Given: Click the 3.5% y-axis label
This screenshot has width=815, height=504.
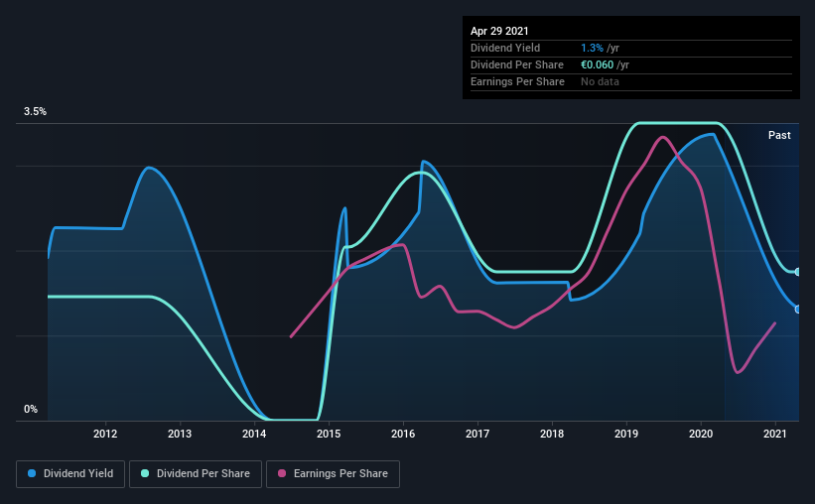Looking at the screenshot, I should coord(35,112).
